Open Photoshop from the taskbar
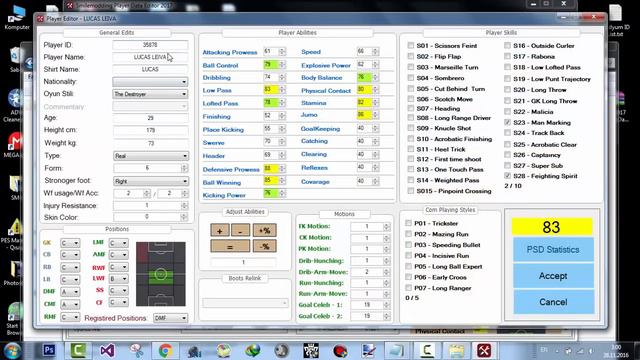 tap(49, 350)
